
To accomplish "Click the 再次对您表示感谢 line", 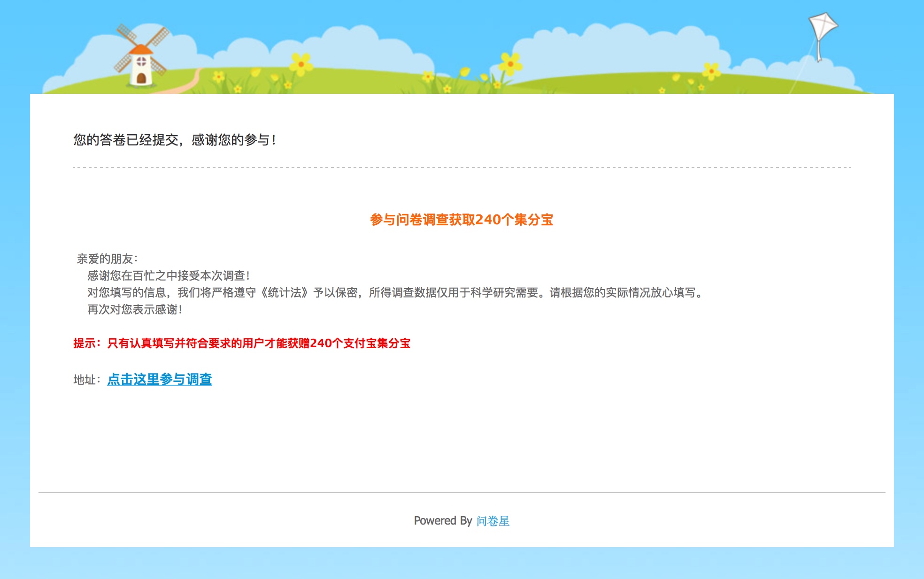I will pos(134,310).
